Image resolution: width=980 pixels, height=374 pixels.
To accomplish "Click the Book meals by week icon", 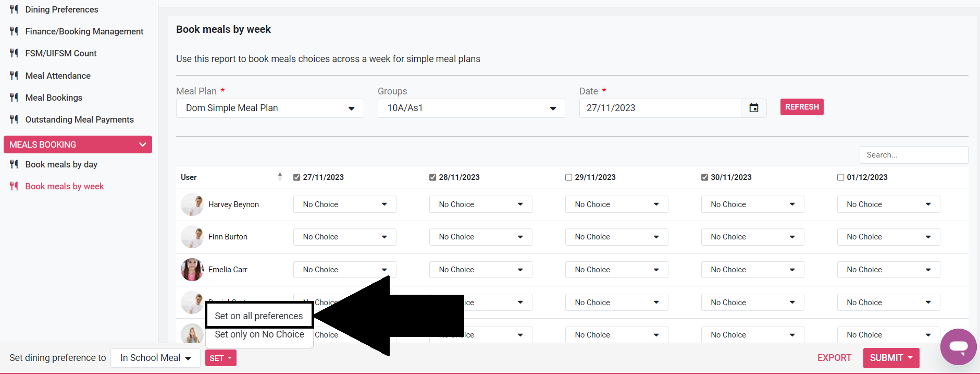I will [x=14, y=186].
